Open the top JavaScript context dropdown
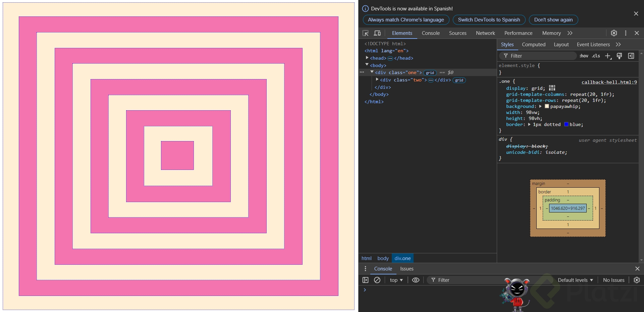Image resolution: width=644 pixels, height=312 pixels. click(x=396, y=280)
